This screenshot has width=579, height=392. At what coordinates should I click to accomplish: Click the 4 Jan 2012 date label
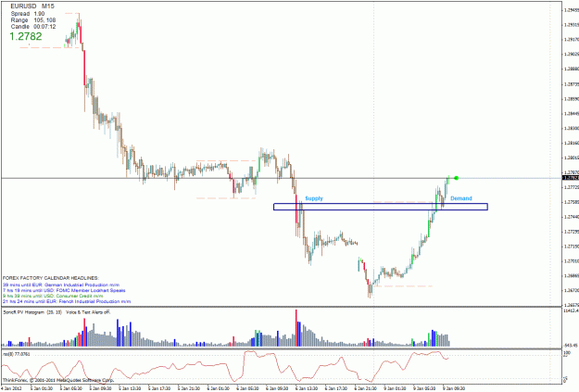11,388
